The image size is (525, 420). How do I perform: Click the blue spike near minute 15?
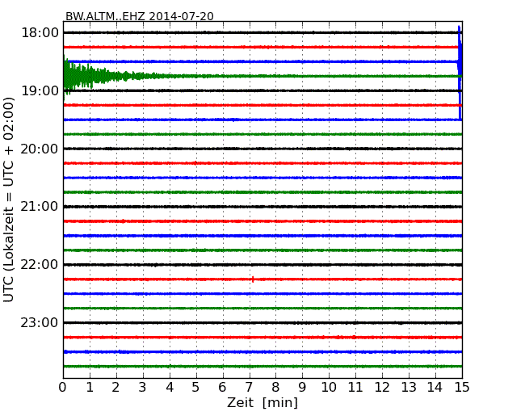460,73
